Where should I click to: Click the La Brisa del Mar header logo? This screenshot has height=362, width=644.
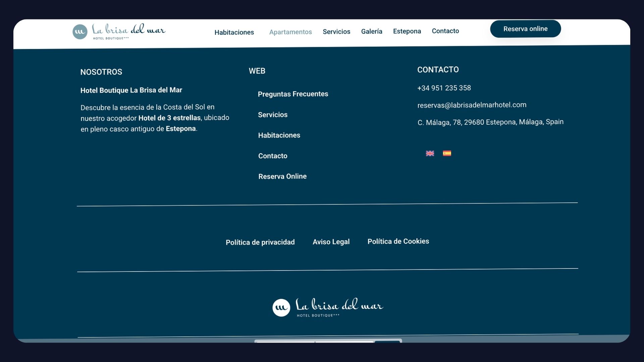coord(119,32)
